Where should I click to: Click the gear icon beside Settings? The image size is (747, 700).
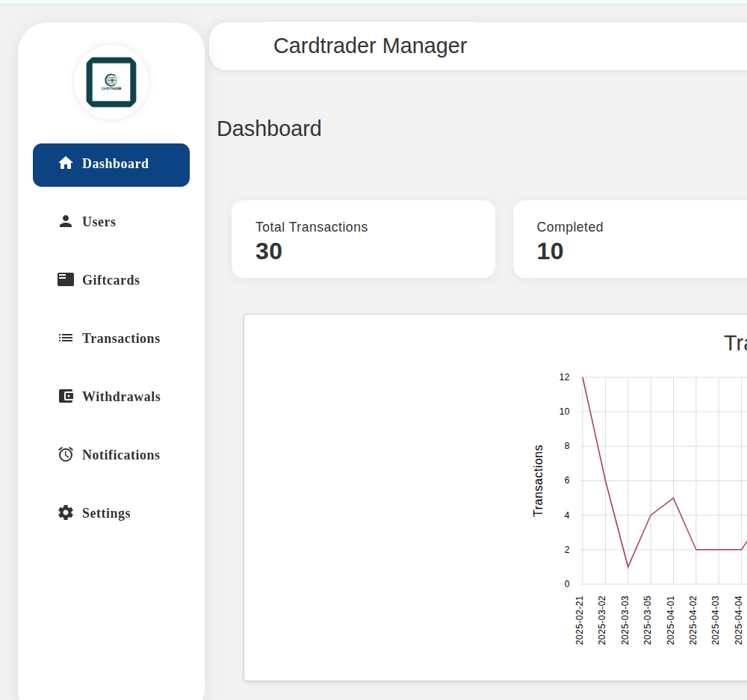[66, 513]
